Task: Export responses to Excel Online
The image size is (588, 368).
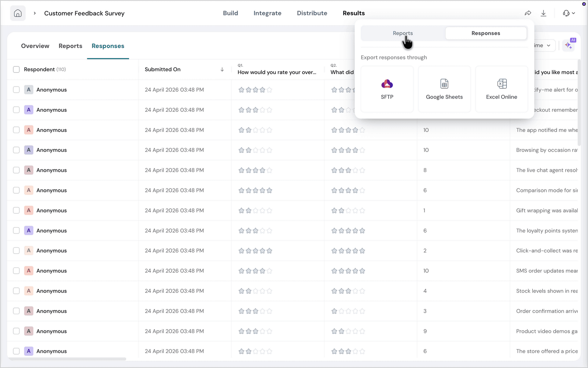Action: (501, 89)
